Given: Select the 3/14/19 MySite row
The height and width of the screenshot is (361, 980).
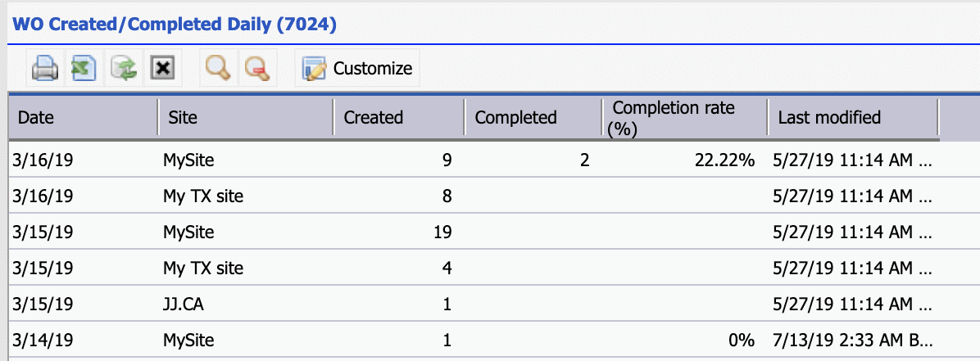Looking at the screenshot, I should click(188, 339).
